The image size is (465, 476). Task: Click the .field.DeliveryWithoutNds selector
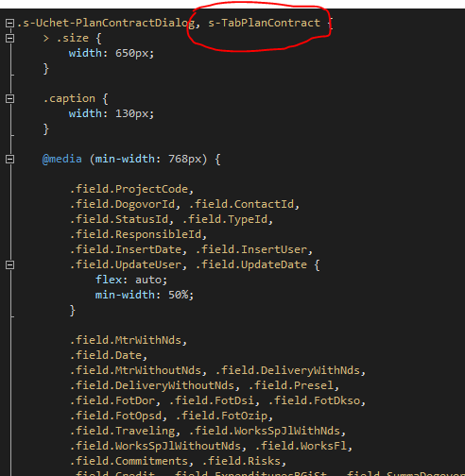tap(152, 385)
